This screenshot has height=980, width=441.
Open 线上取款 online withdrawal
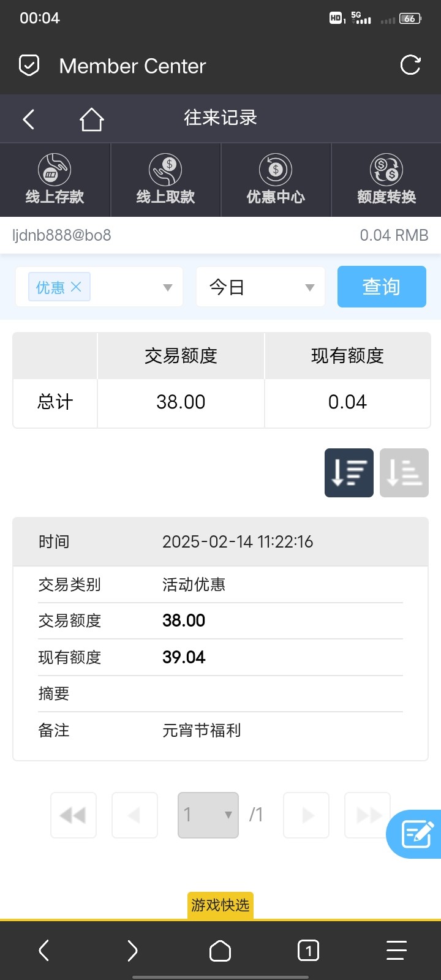coord(165,180)
